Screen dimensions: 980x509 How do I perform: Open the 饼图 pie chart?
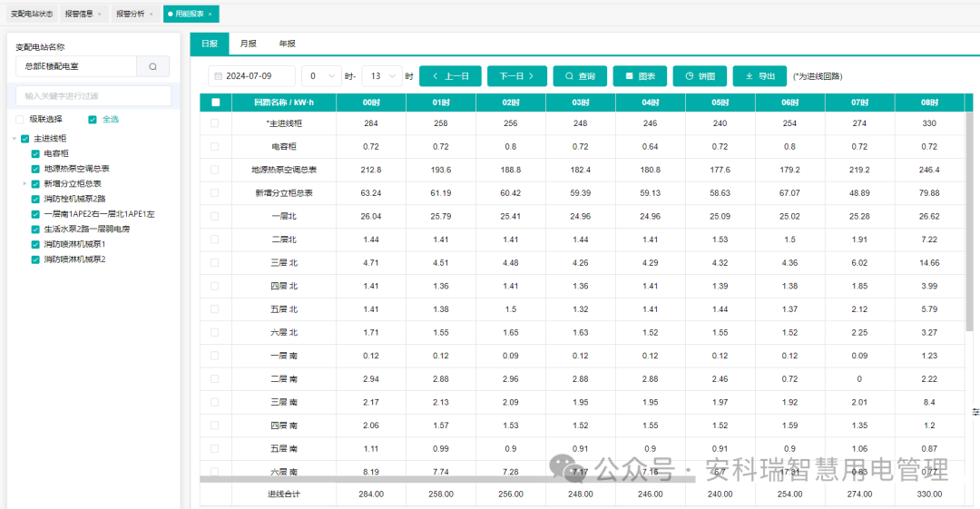(x=700, y=76)
